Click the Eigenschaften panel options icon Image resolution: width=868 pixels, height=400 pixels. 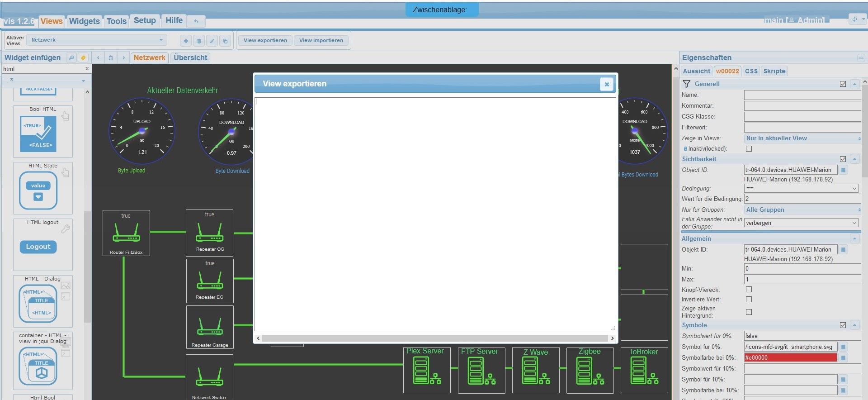click(x=861, y=58)
